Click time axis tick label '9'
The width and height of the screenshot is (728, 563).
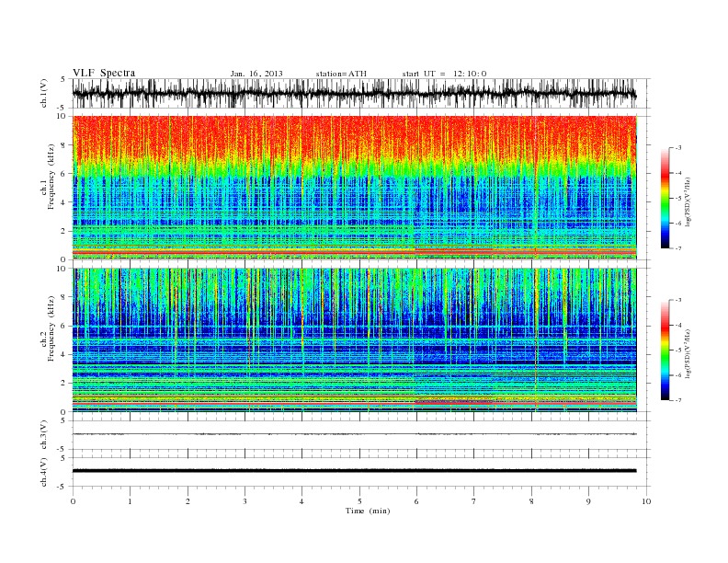[588, 501]
